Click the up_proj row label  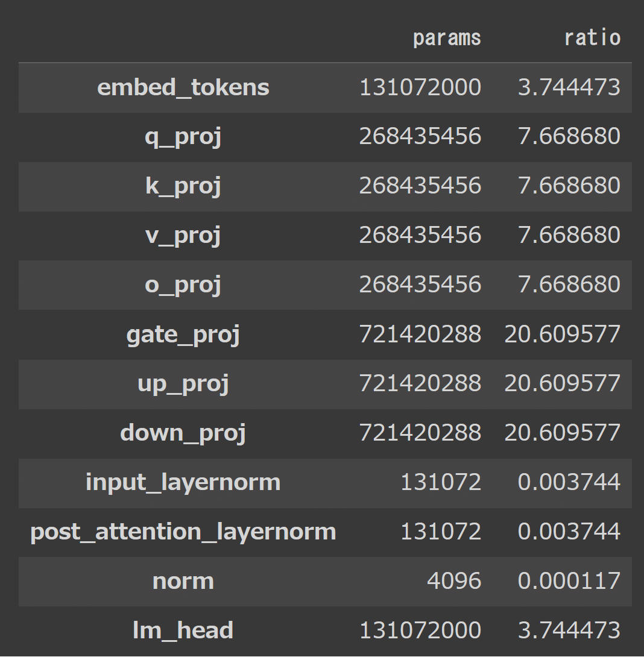183,384
